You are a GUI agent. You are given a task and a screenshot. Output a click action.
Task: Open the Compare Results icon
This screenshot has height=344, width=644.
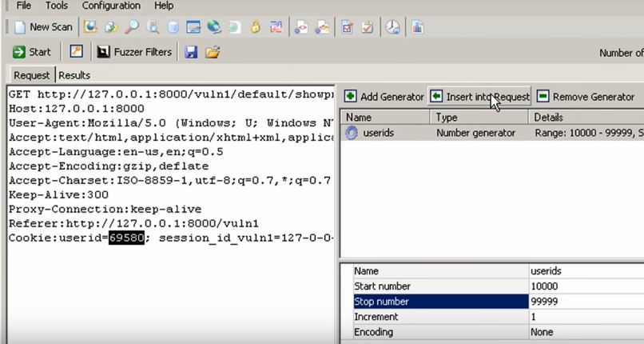[x=276, y=27]
